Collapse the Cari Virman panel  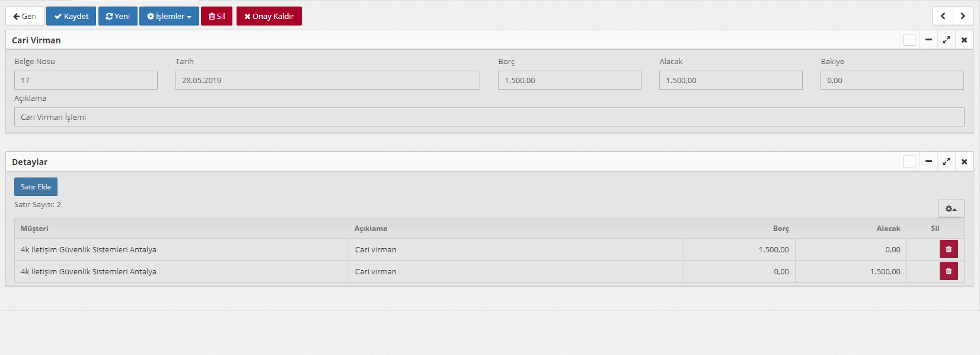(928, 40)
